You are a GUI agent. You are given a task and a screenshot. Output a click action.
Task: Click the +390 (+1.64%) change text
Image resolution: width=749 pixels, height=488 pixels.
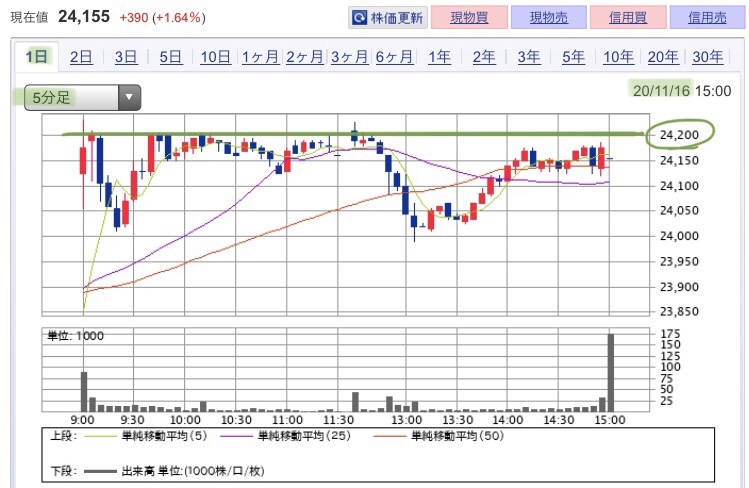point(162,18)
